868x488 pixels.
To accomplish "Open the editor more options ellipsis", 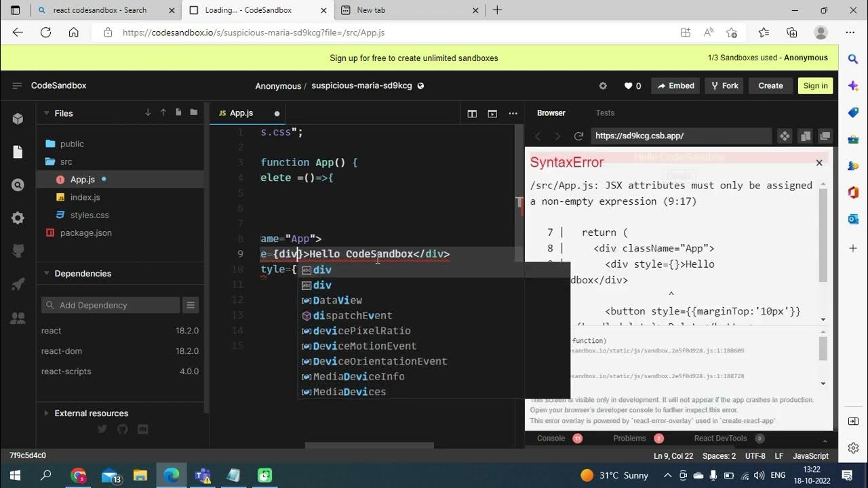I will [513, 113].
